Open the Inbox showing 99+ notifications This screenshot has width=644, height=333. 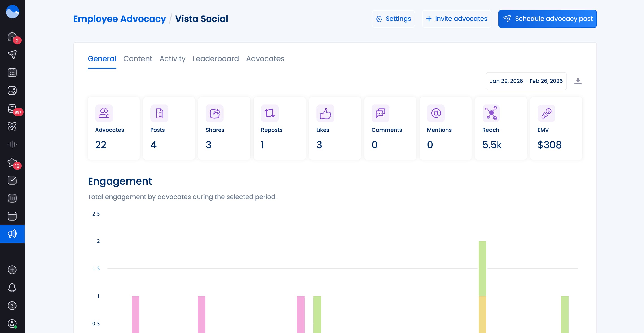[12, 108]
